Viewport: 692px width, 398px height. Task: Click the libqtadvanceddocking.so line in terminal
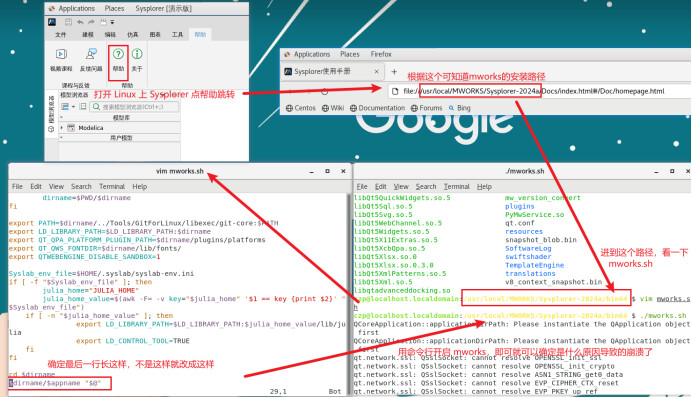point(402,290)
